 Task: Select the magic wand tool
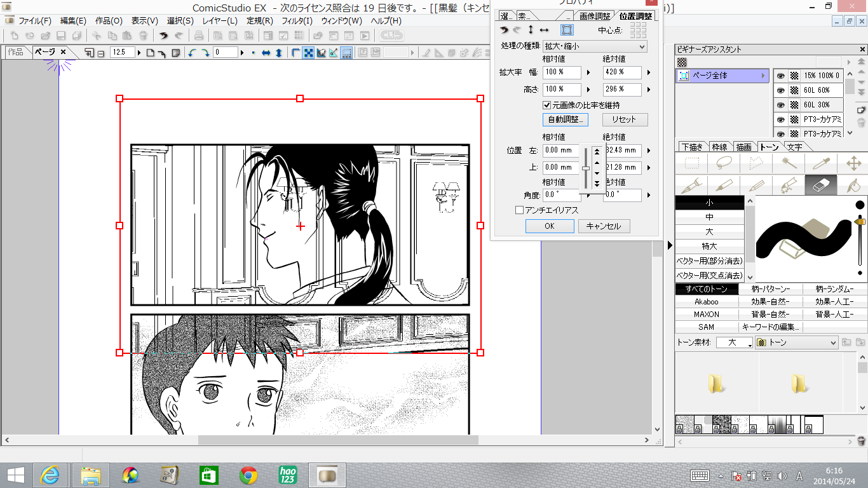pos(789,163)
